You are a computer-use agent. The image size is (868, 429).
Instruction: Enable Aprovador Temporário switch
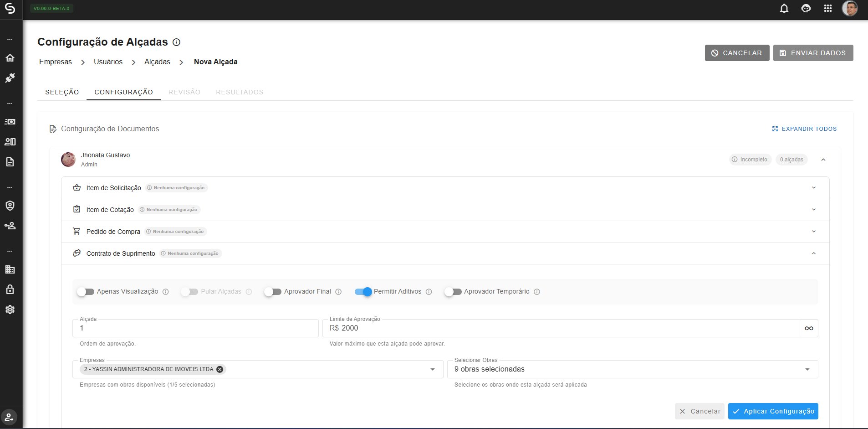(x=453, y=292)
